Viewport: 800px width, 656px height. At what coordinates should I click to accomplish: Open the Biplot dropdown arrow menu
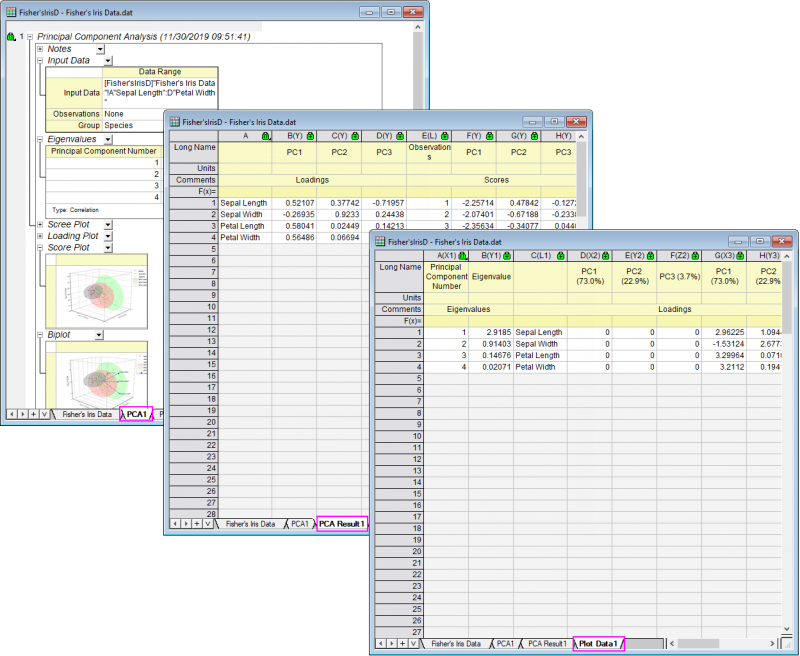click(99, 335)
